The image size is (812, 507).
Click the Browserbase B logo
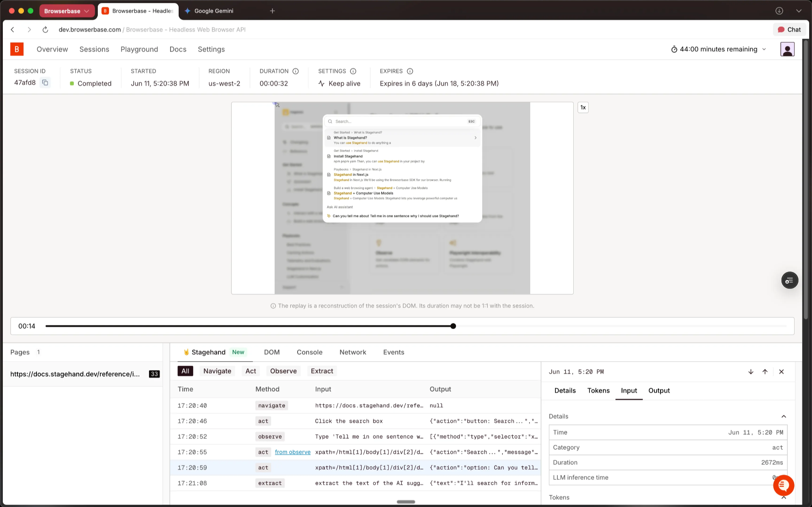click(x=17, y=49)
